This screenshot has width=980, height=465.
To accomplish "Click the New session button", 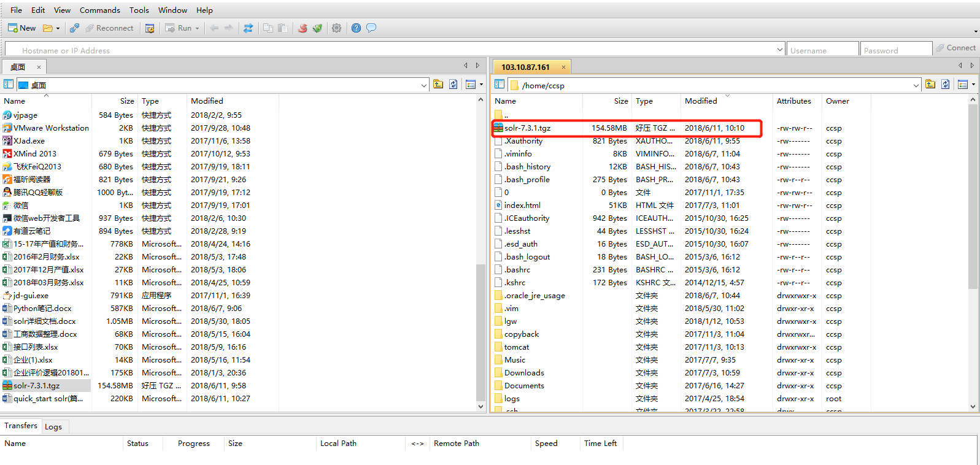I will pyautogui.click(x=22, y=28).
